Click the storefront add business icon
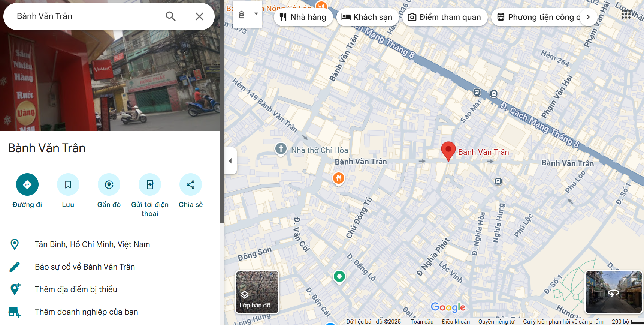644x325 pixels. [x=15, y=312]
